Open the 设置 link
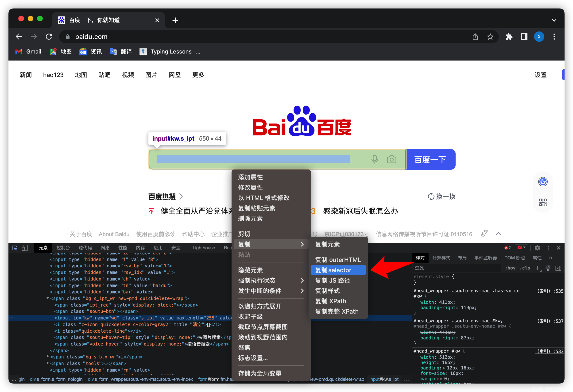The height and width of the screenshot is (392, 573). (x=540, y=75)
